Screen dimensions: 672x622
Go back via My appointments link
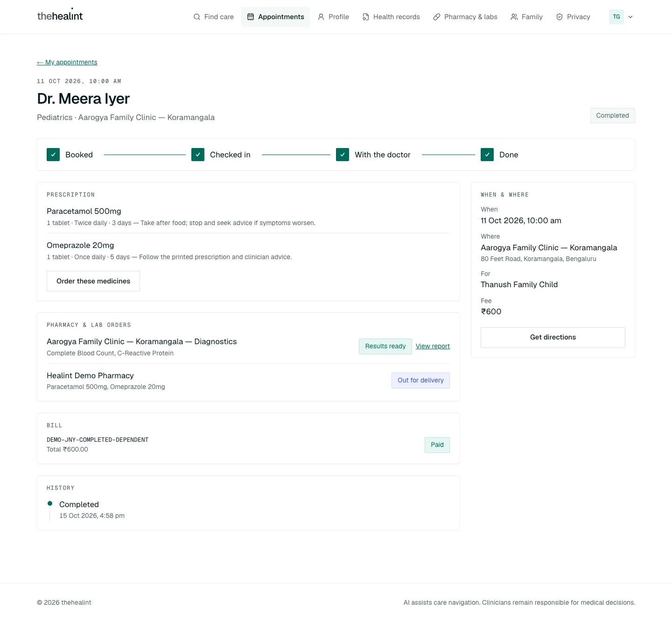coord(67,62)
